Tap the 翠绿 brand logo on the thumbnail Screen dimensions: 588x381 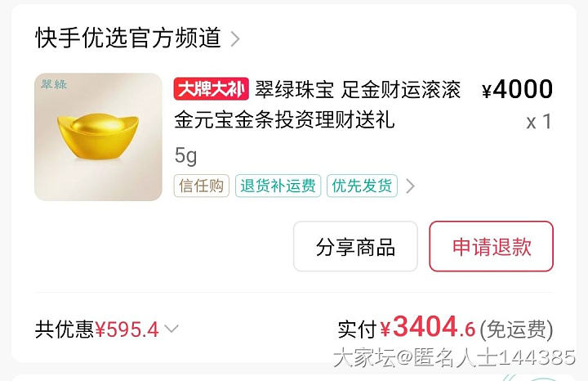tap(54, 84)
